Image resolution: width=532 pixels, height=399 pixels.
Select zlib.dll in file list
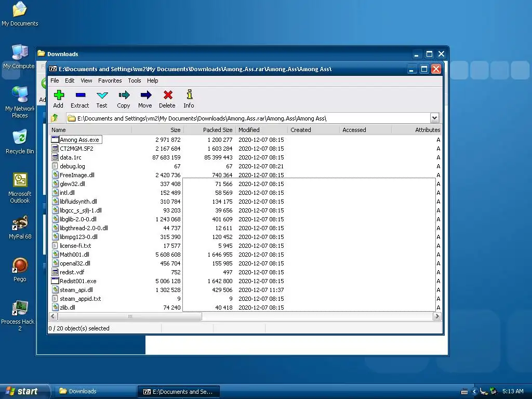click(68, 308)
